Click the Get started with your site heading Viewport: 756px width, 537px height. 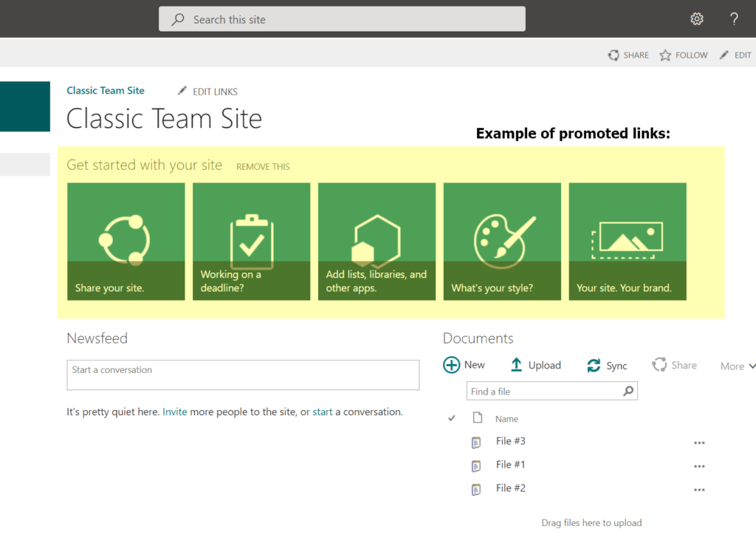[x=144, y=165]
